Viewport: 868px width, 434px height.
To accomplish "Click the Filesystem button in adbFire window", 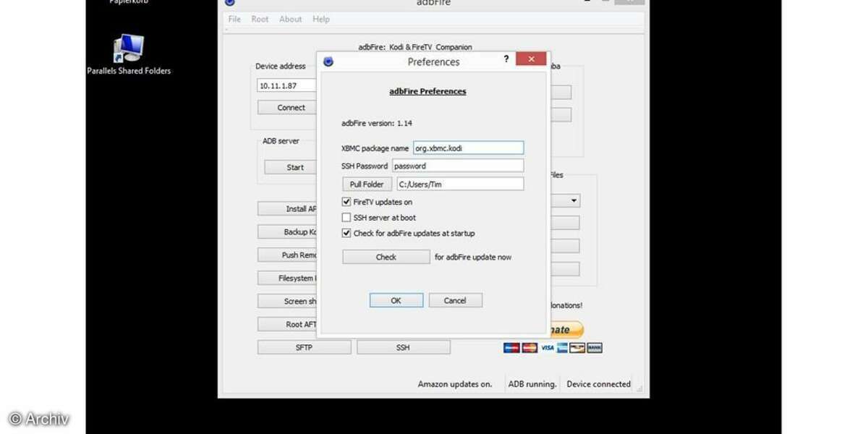I will pyautogui.click(x=287, y=278).
